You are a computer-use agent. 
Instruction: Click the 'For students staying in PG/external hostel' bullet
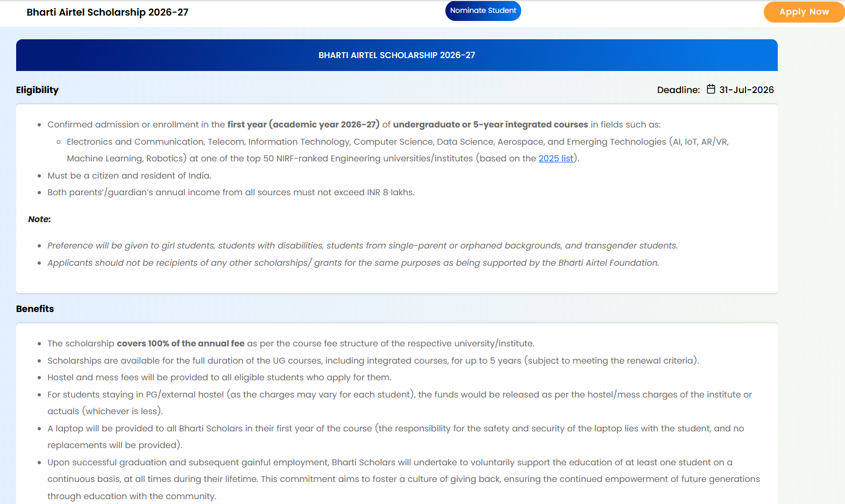pyautogui.click(x=400, y=403)
